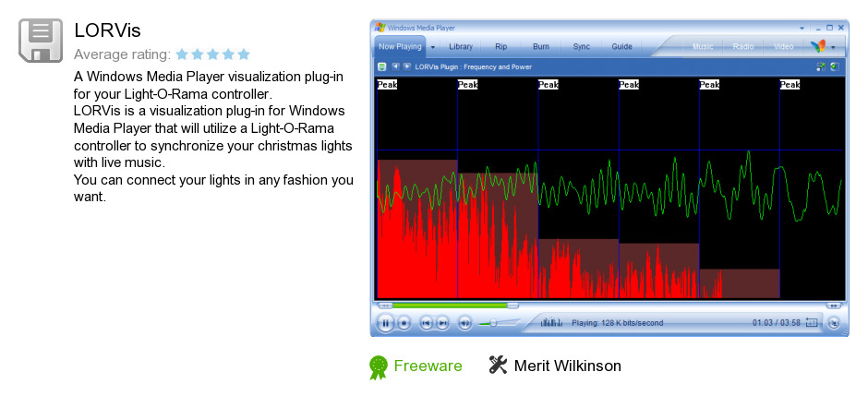Skip to the previous track
Image resolution: width=868 pixels, height=408 pixels.
(426, 323)
